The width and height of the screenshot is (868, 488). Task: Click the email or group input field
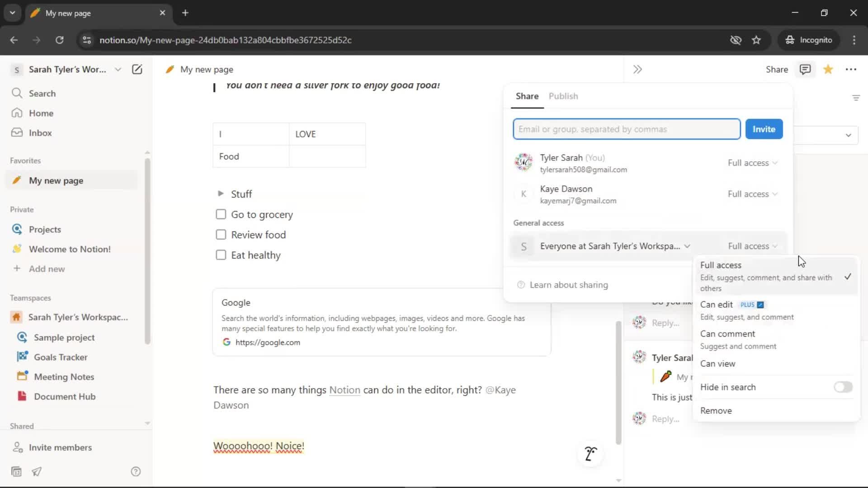[627, 129]
